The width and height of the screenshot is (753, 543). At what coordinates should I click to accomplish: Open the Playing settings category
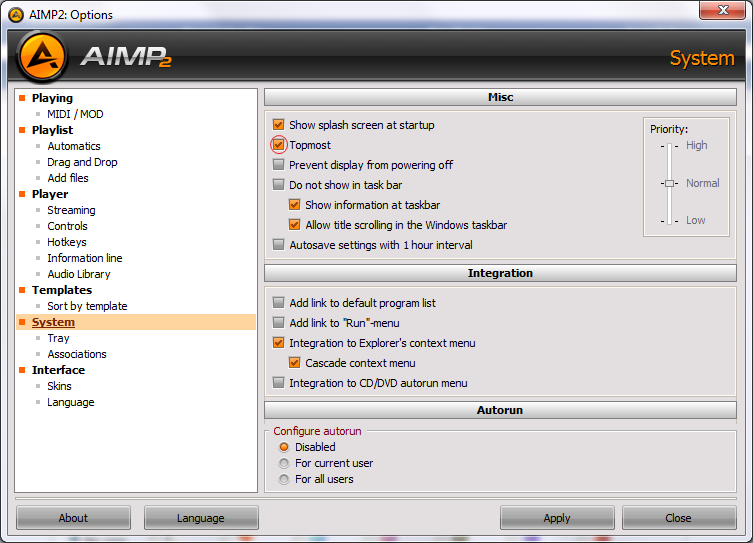(52, 98)
